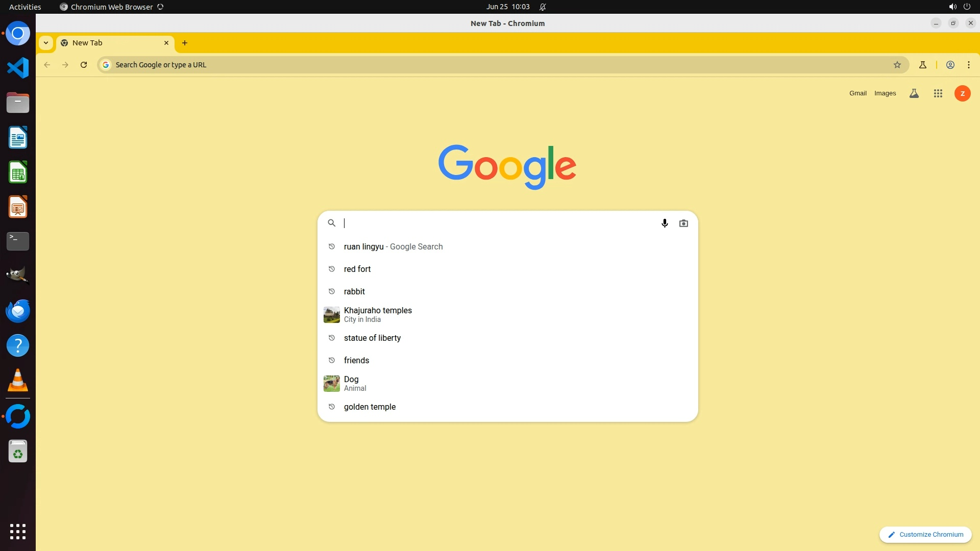Click the Customize Chromium button
The width and height of the screenshot is (980, 551).
coord(925,534)
